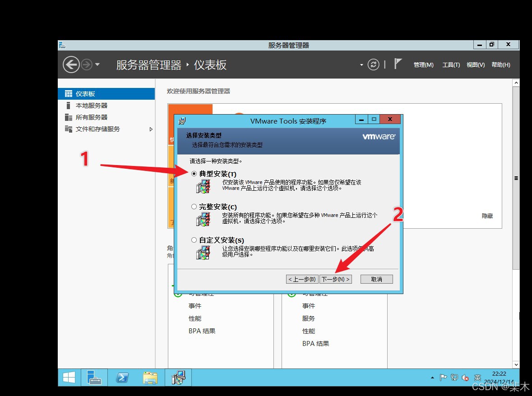Click BPA 结果 in the right role tile
The width and height of the screenshot is (532, 396).
coord(315,343)
